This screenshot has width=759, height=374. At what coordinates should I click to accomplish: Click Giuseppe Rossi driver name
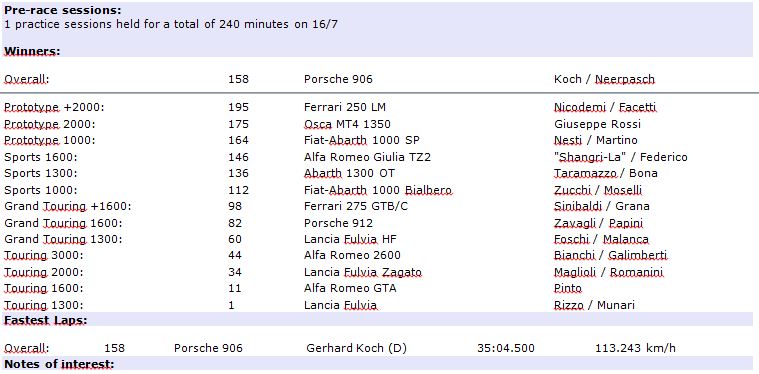pyautogui.click(x=597, y=124)
